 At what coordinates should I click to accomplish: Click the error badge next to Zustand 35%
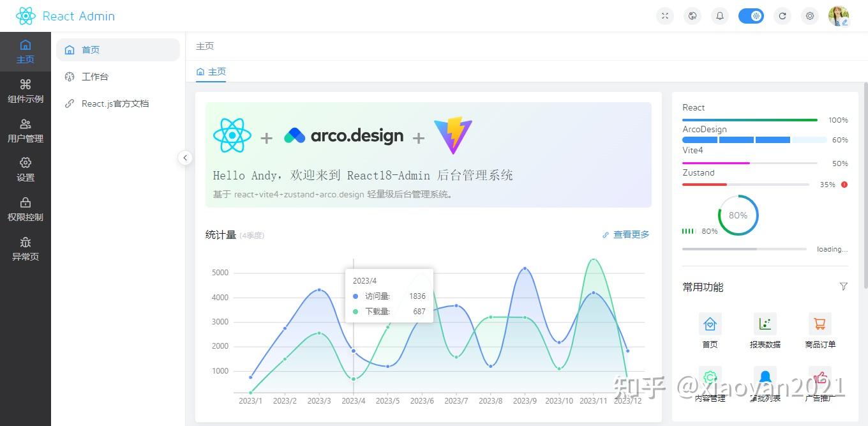click(844, 185)
